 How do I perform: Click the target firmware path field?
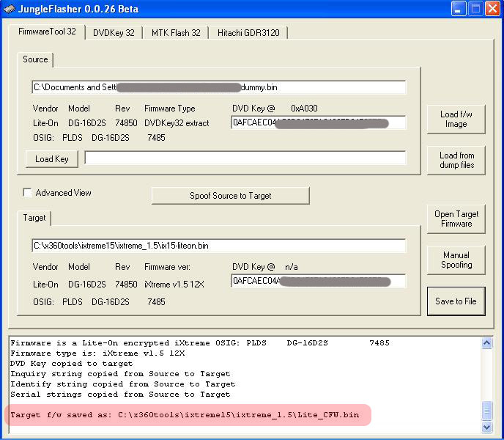point(219,246)
